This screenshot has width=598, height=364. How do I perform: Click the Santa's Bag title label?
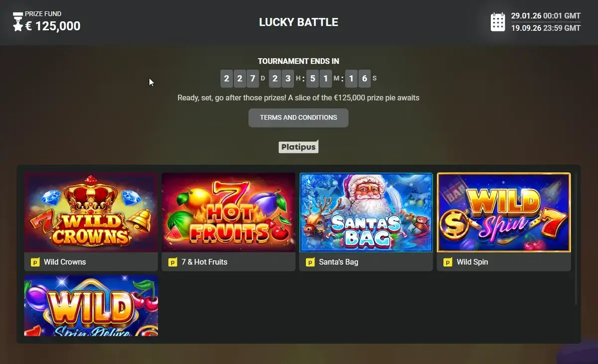pos(338,262)
